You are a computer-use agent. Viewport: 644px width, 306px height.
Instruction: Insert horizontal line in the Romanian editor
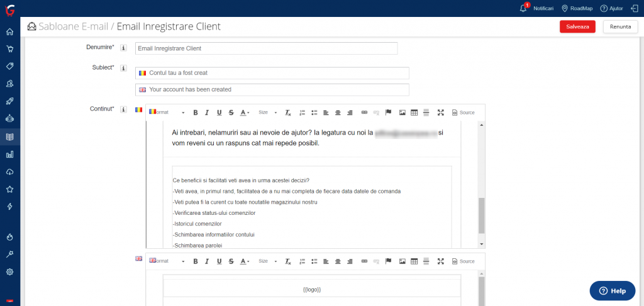426,112
